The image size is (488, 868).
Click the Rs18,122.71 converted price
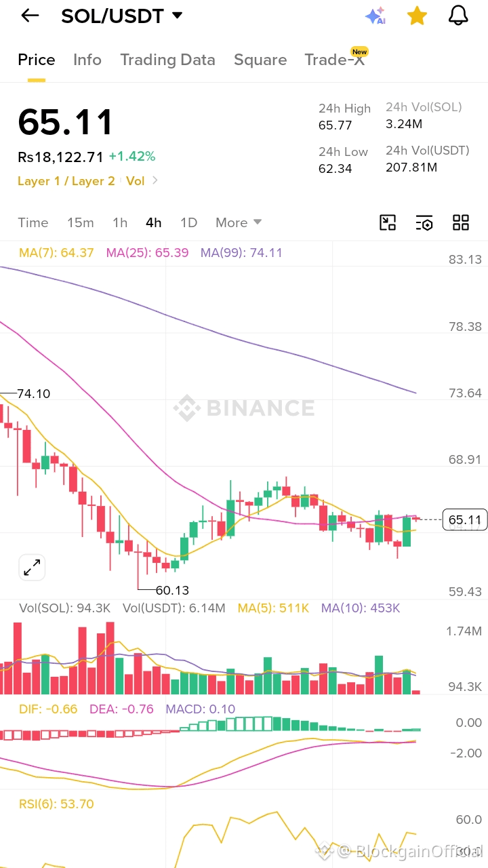coord(61,157)
